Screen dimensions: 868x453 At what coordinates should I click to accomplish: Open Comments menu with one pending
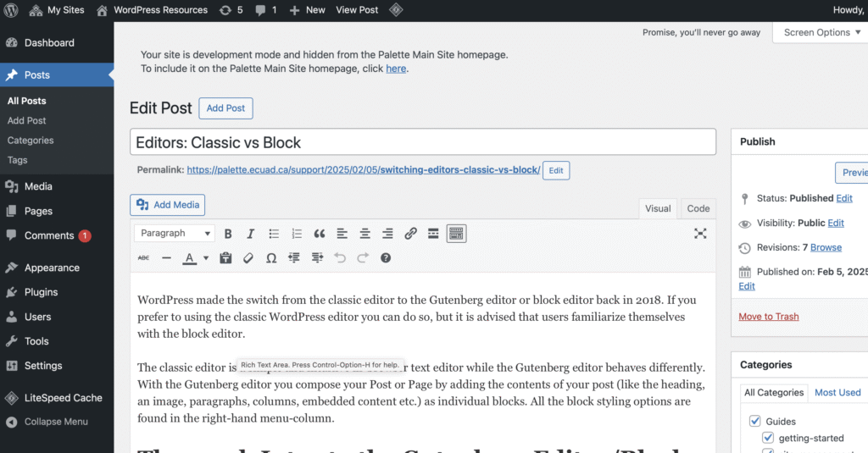click(57, 235)
